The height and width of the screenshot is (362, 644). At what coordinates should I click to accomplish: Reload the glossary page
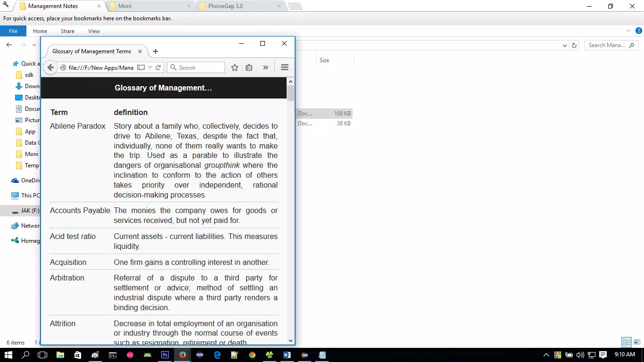click(158, 67)
